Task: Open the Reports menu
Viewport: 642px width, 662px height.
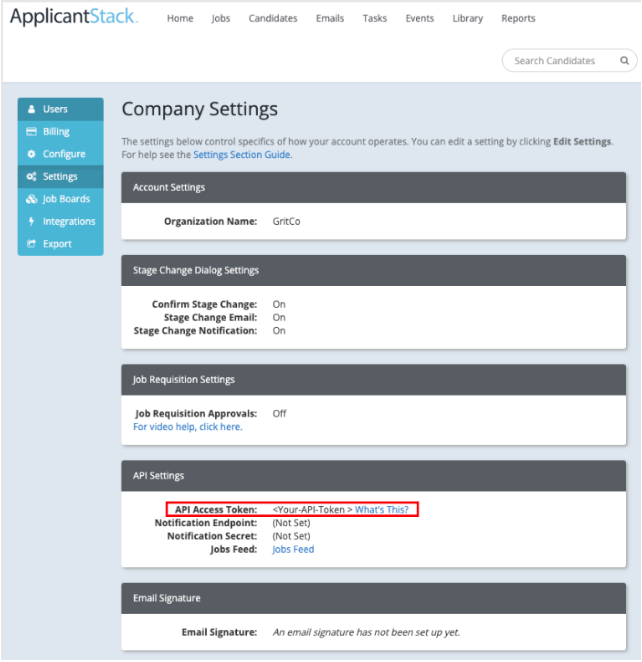Action: pos(518,19)
